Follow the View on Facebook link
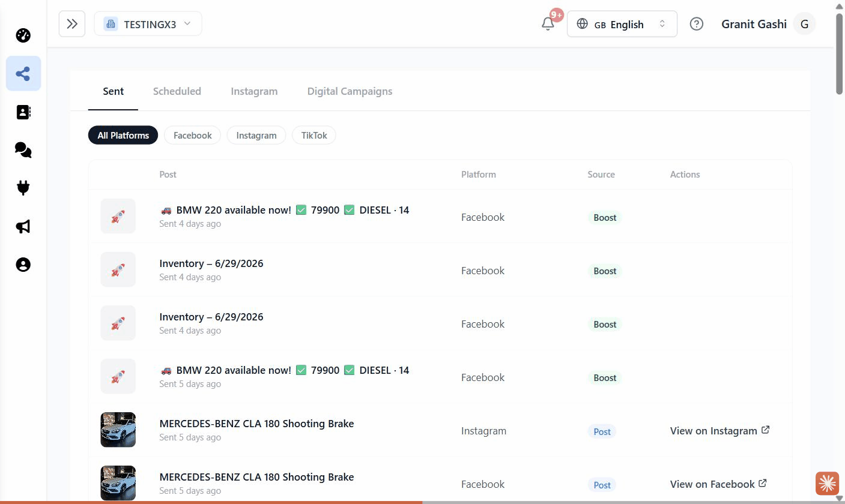 [x=718, y=484]
